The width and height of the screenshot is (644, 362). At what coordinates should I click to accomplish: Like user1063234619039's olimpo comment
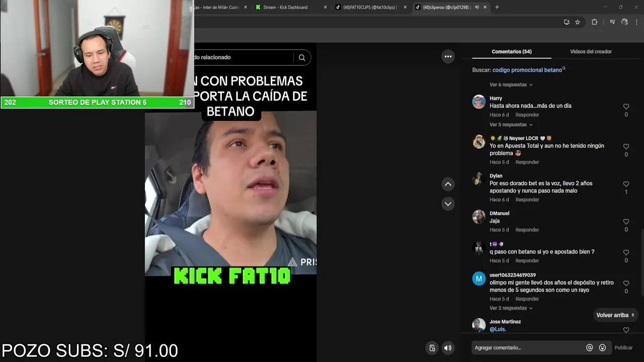click(x=626, y=283)
